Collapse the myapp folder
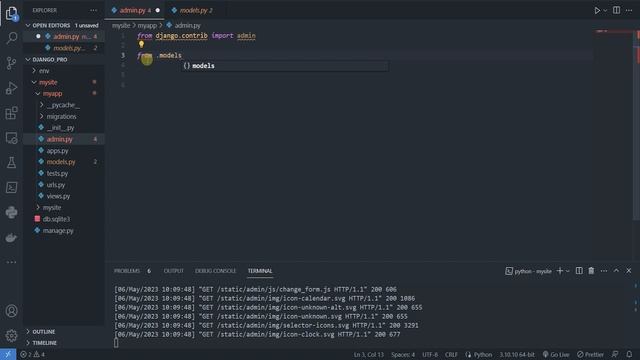 click(x=64, y=93)
